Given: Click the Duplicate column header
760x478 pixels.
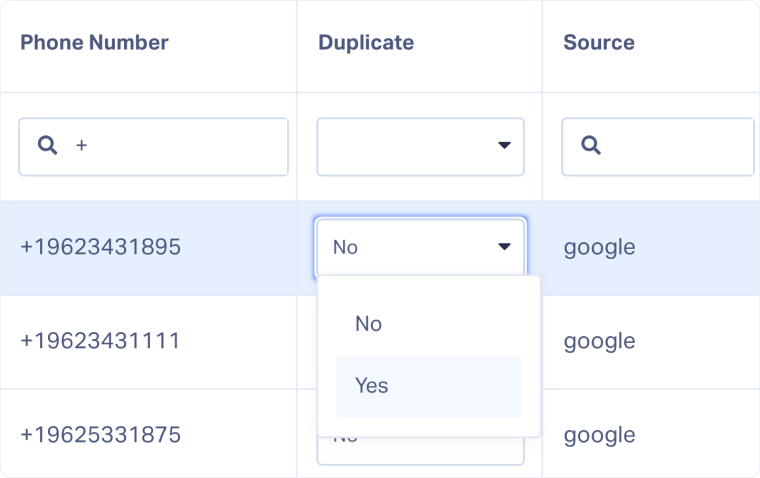Looking at the screenshot, I should [x=365, y=43].
